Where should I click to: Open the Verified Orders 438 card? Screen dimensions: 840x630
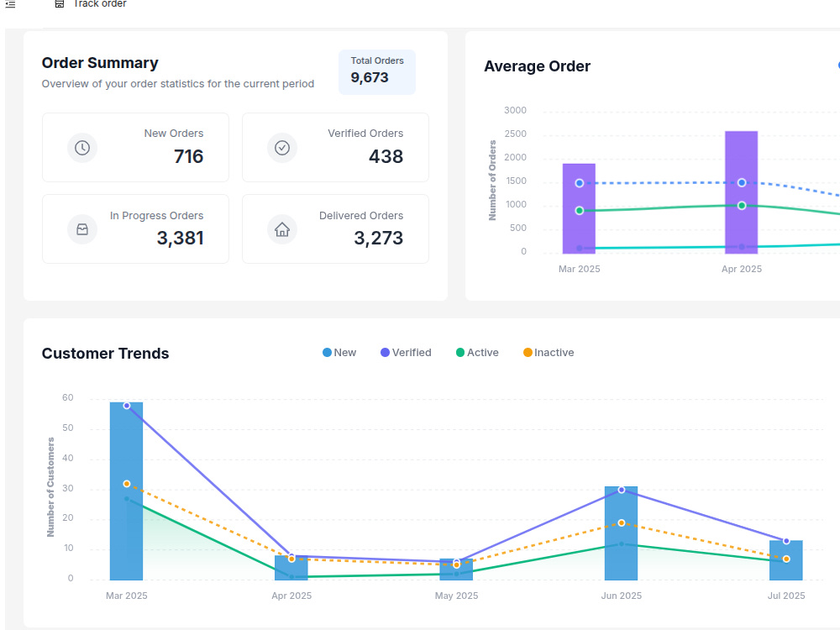tap(335, 147)
